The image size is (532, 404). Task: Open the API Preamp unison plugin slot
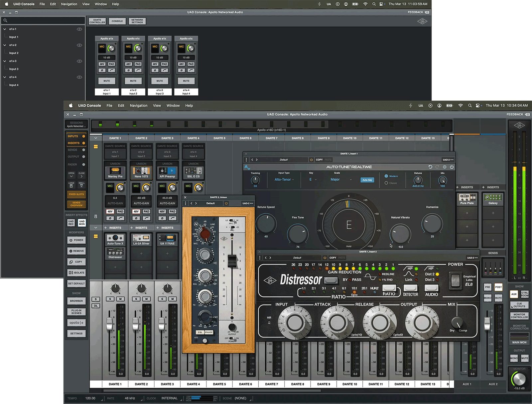point(167,172)
